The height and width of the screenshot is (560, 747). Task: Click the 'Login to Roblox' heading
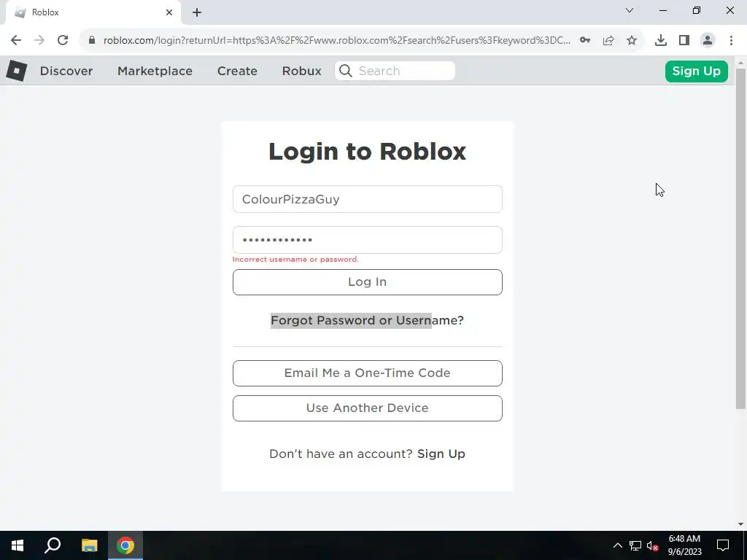368,152
